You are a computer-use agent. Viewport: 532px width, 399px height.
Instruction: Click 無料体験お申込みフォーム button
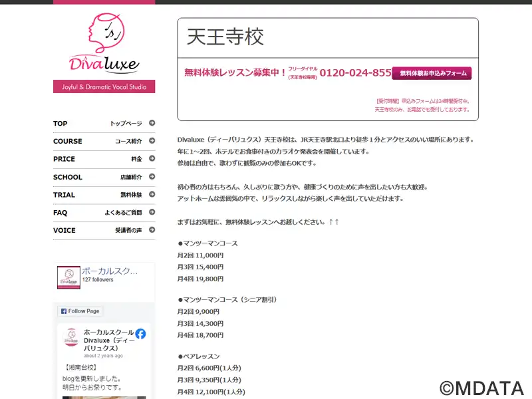tap(432, 73)
